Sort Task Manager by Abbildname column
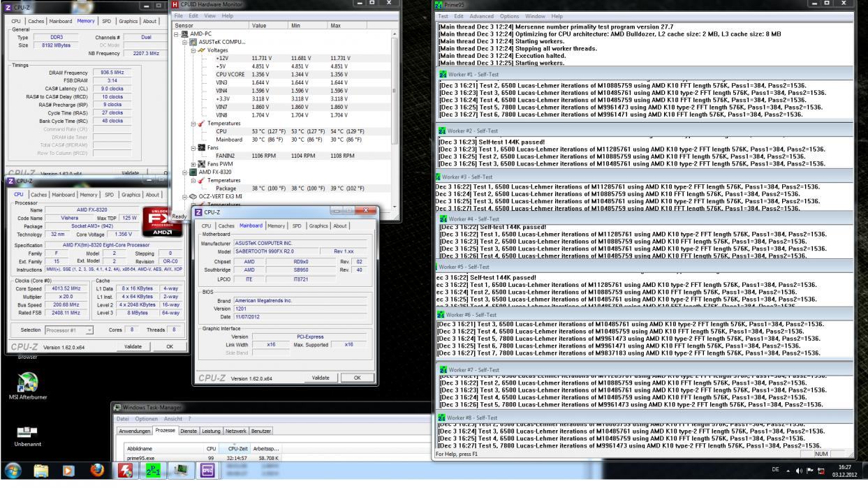This screenshot has height=488, width=868. [x=163, y=448]
